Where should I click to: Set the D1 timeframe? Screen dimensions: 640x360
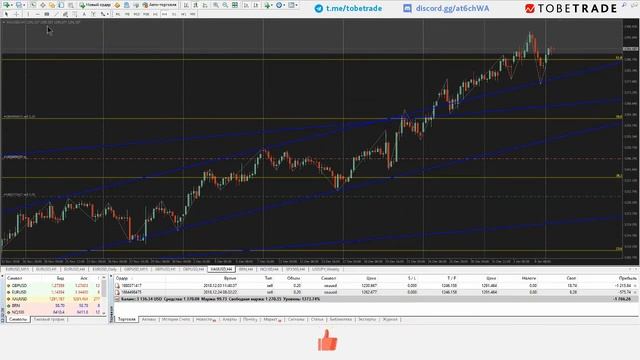(174, 14)
